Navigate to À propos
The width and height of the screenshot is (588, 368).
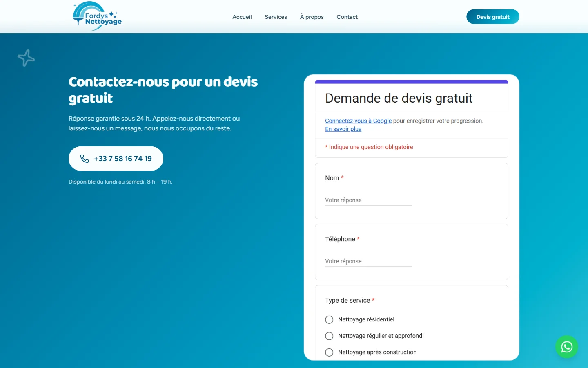tap(312, 17)
